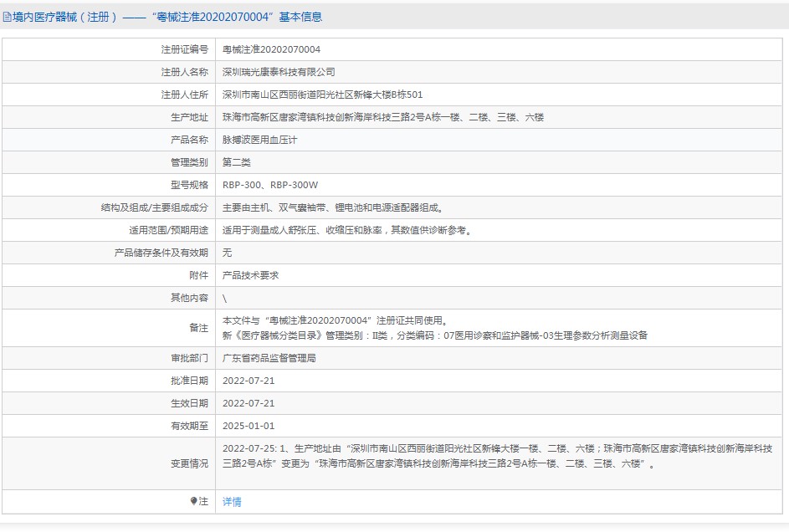The height and width of the screenshot is (532, 789).
Task: Select the attachment value 产品技术要求
Action: (250, 275)
